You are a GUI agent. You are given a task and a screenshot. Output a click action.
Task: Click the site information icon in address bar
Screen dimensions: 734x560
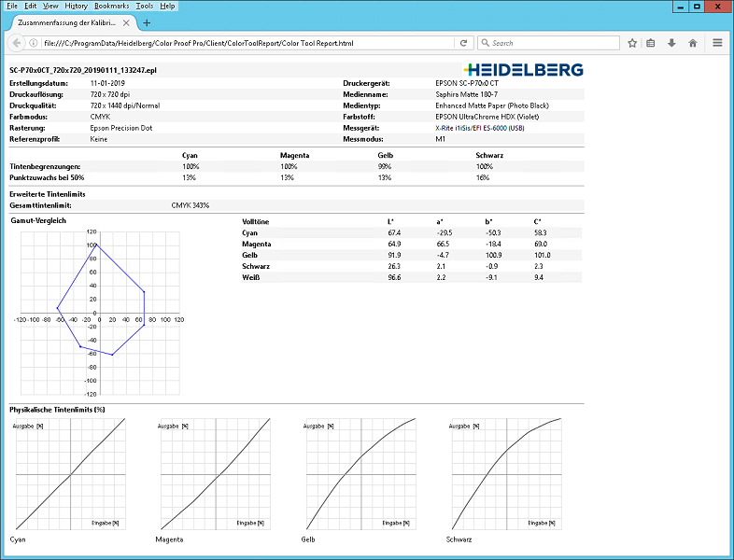pyautogui.click(x=34, y=43)
